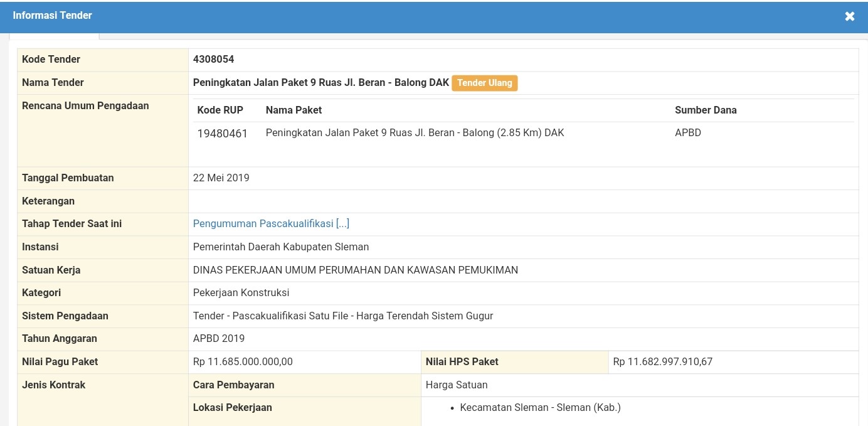
Task: Click the Tender Ulang badge
Action: click(484, 82)
